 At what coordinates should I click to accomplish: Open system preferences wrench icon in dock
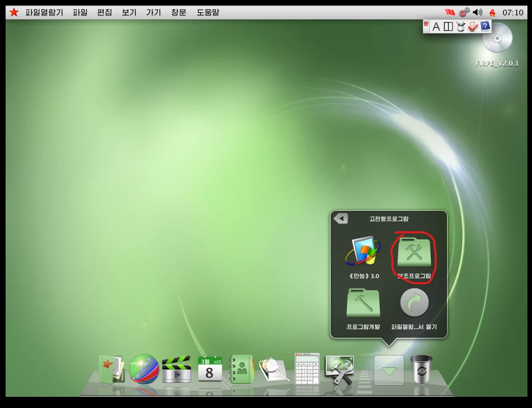click(x=340, y=370)
